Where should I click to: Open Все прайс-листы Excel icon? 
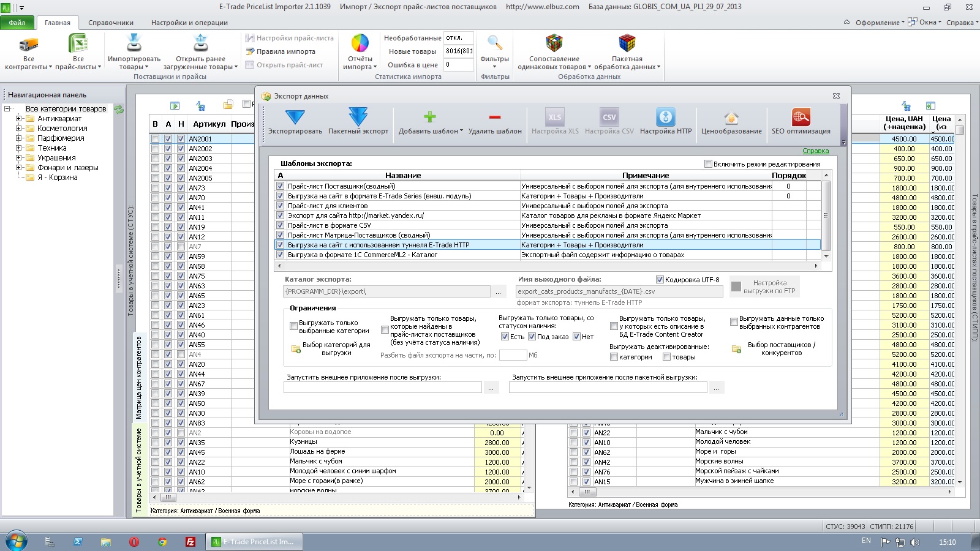pos(78,44)
